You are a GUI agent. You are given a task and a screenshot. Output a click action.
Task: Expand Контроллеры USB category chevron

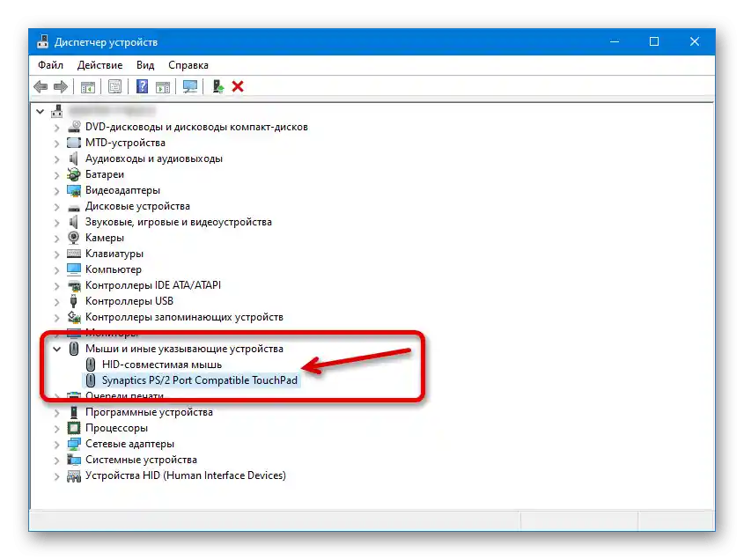click(57, 302)
